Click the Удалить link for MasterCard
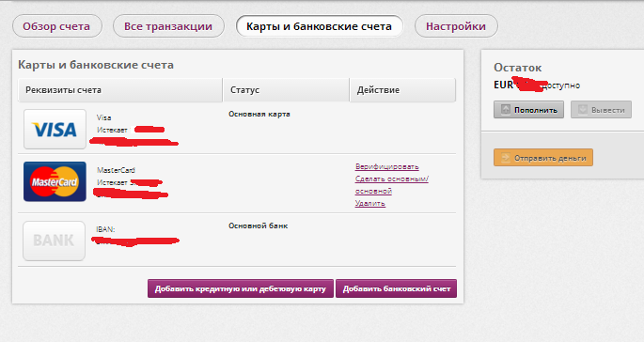 pyautogui.click(x=370, y=203)
